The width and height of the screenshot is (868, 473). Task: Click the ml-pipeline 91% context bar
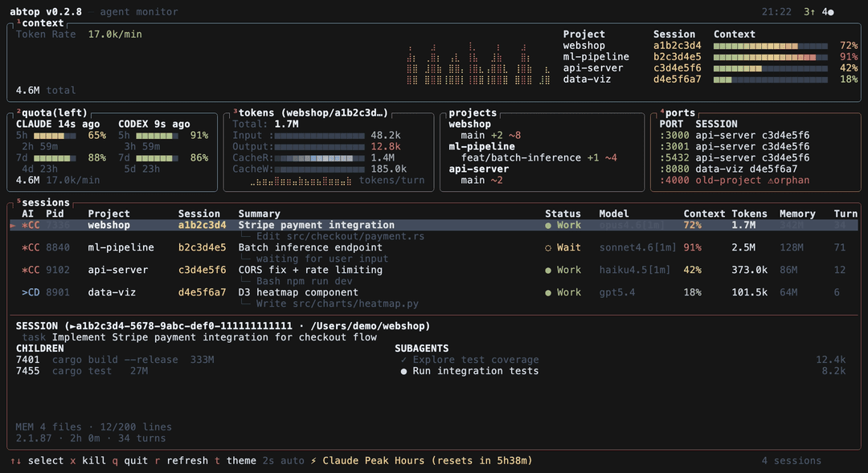point(771,57)
